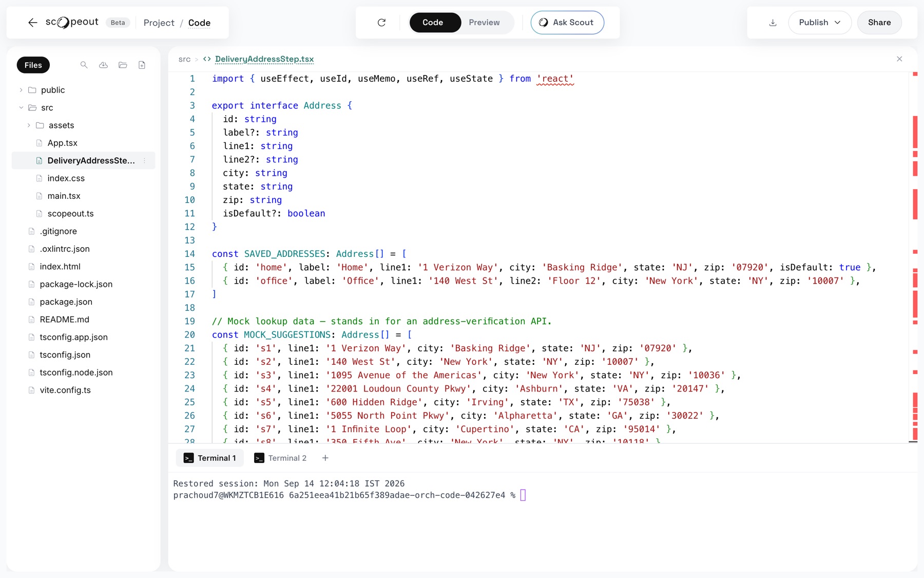Select Terminal 1 tab
The height and width of the screenshot is (578, 924).
point(210,458)
